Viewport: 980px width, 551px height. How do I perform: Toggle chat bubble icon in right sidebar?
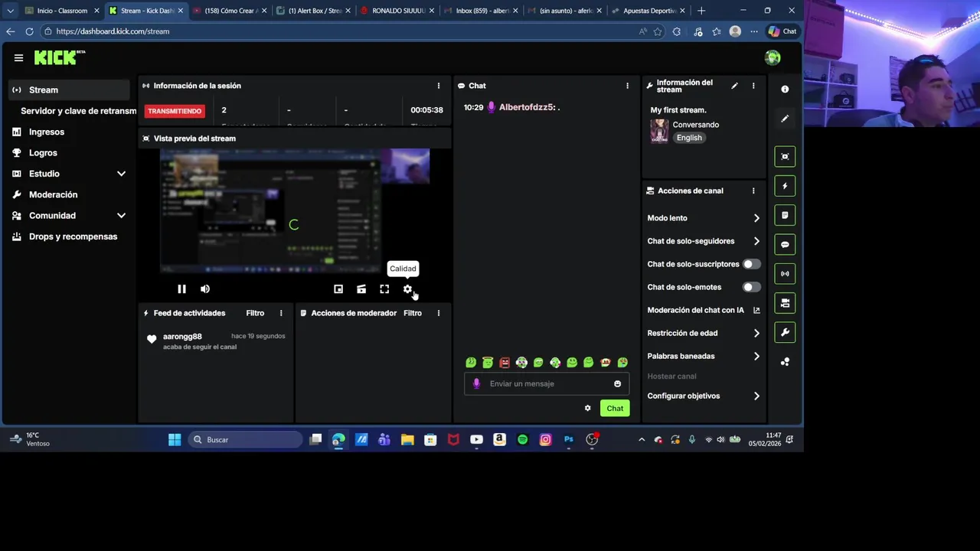click(x=785, y=245)
